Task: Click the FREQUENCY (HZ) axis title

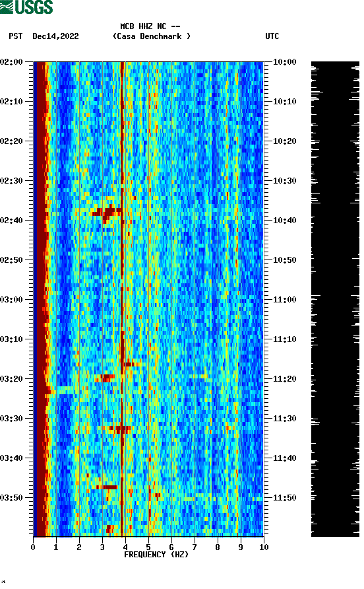Action: [156, 555]
